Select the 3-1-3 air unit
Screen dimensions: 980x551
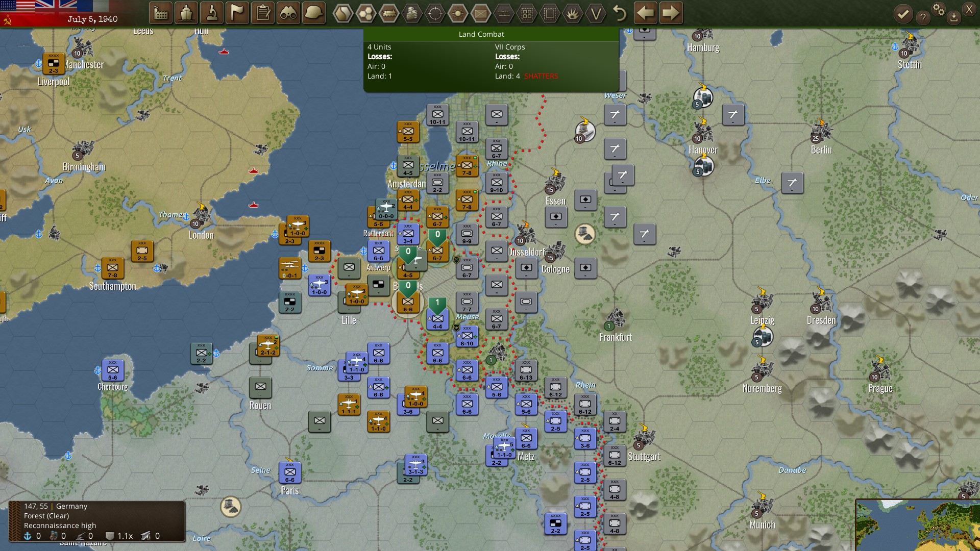click(x=416, y=465)
